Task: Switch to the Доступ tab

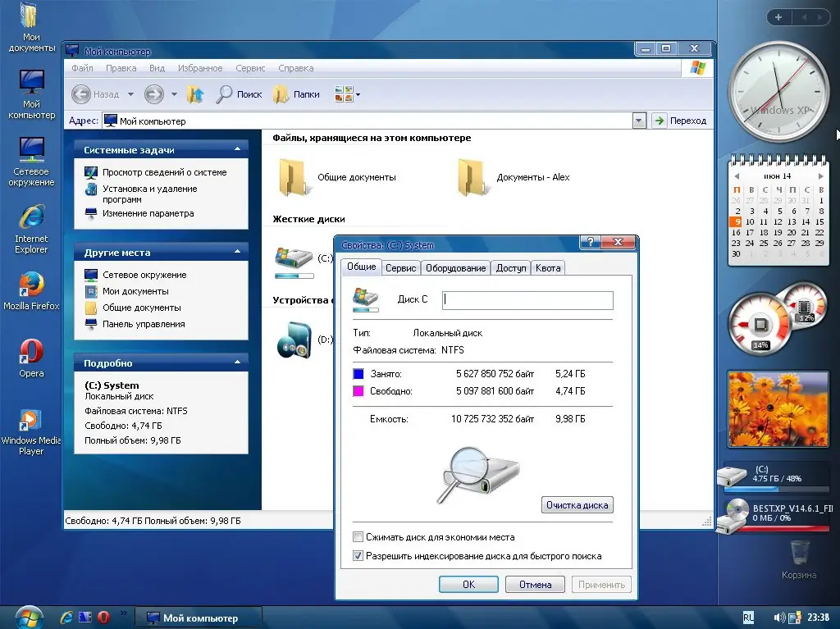Action: [511, 268]
